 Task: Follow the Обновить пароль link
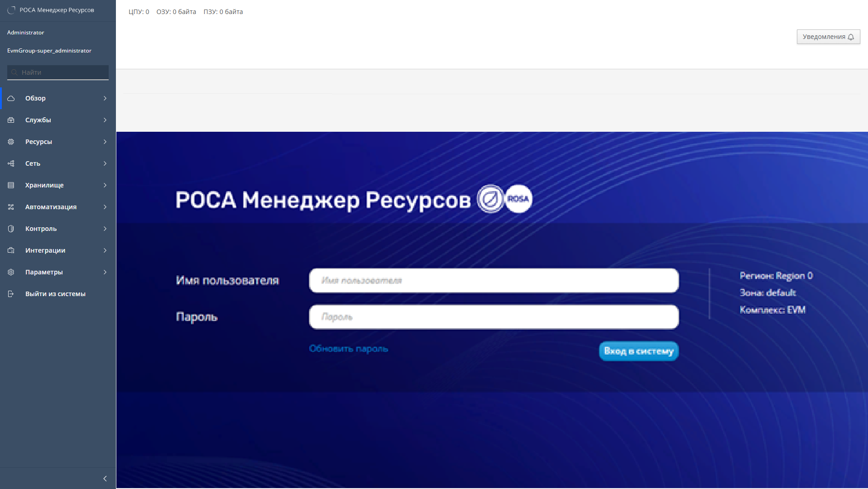point(348,349)
